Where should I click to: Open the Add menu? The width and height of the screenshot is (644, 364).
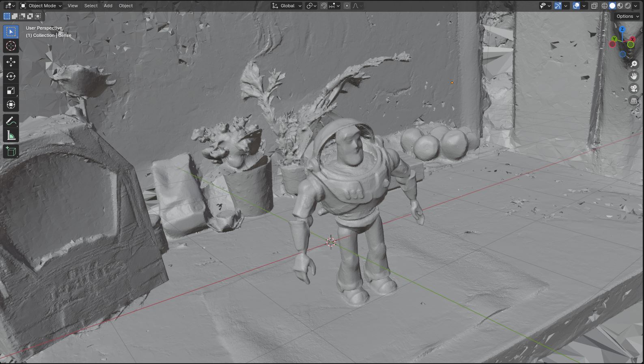[108, 6]
